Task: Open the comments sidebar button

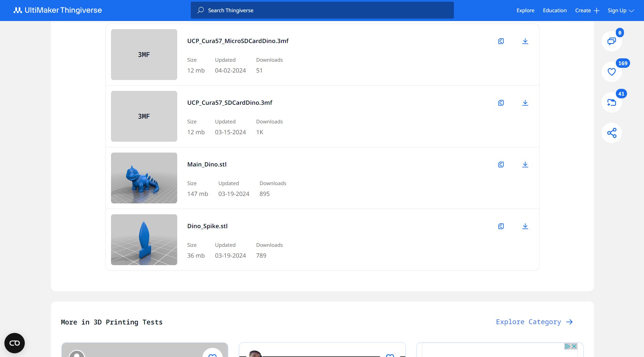Action: [611, 41]
